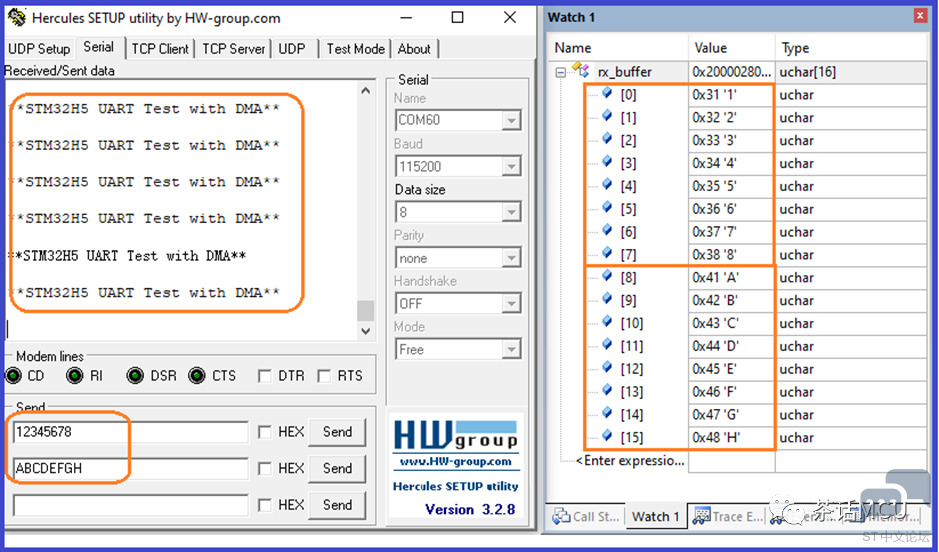Switch to the TCP Client tab
Image resolution: width=939 pixels, height=552 pixels.
[x=160, y=49]
